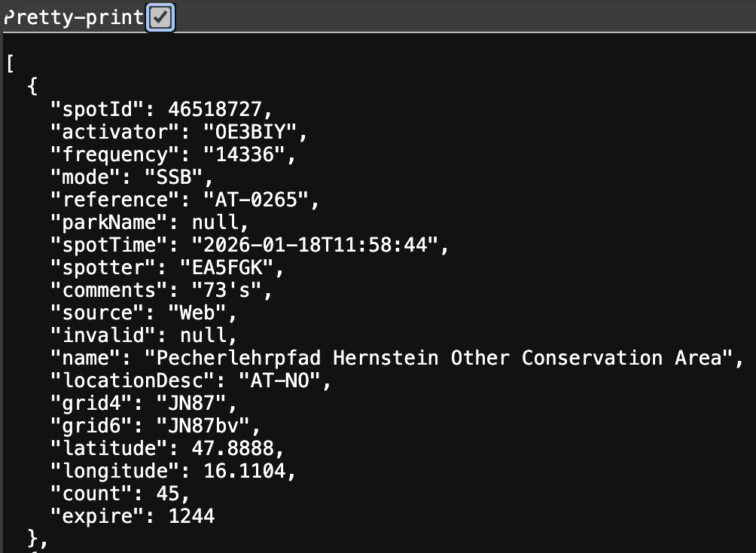Image resolution: width=756 pixels, height=553 pixels.
Task: Click the activator callsign OE3BIY
Action: coord(256,132)
